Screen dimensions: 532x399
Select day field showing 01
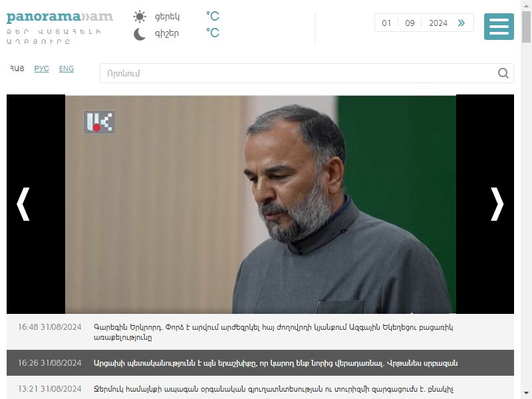point(386,23)
